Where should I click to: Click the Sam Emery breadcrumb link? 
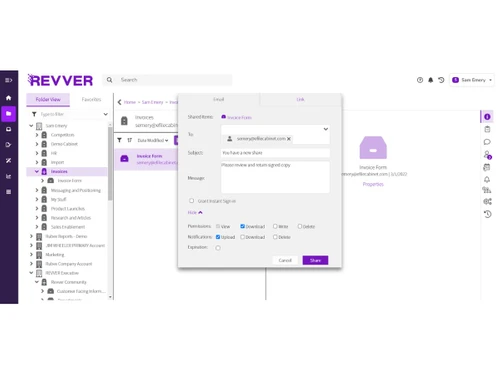pos(152,102)
